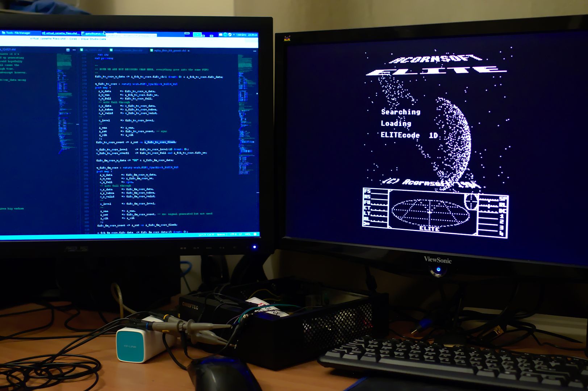This screenshot has width=588, height=391.
Task: Select the first .vhd tab in right editor group
Action: [x=91, y=50]
